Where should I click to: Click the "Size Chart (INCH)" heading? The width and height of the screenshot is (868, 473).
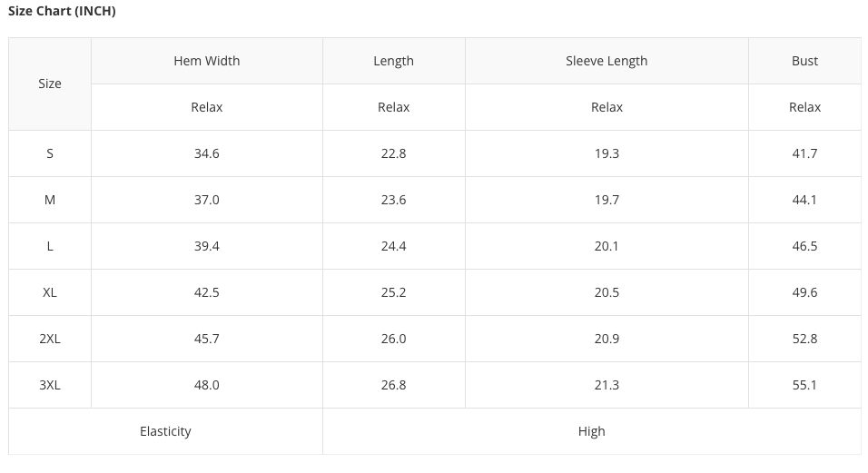tap(62, 12)
